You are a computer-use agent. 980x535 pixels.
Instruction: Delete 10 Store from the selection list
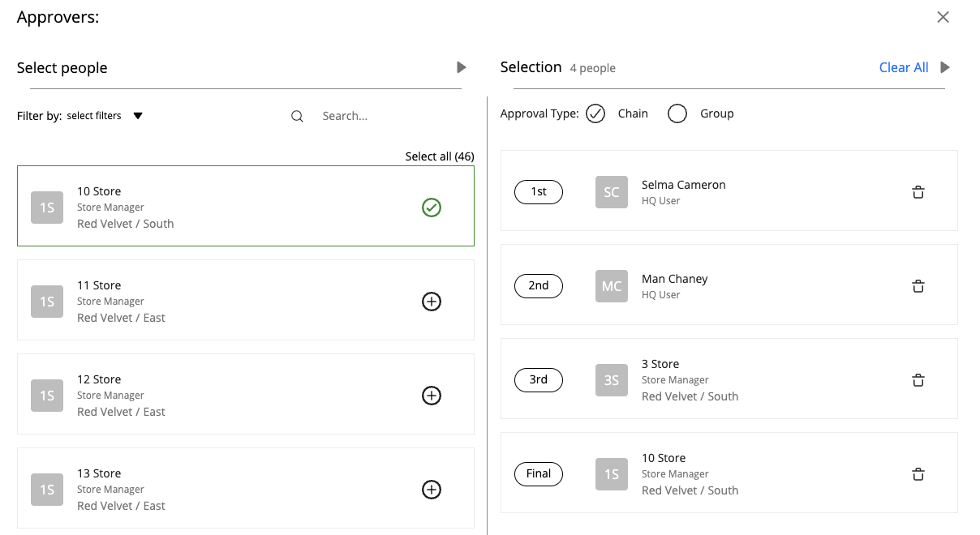pos(918,474)
